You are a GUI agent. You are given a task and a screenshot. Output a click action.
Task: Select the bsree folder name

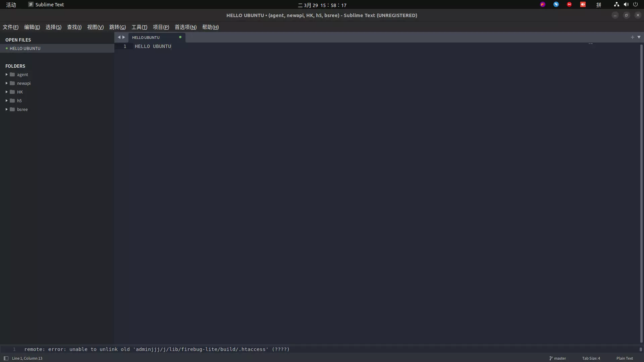point(22,110)
